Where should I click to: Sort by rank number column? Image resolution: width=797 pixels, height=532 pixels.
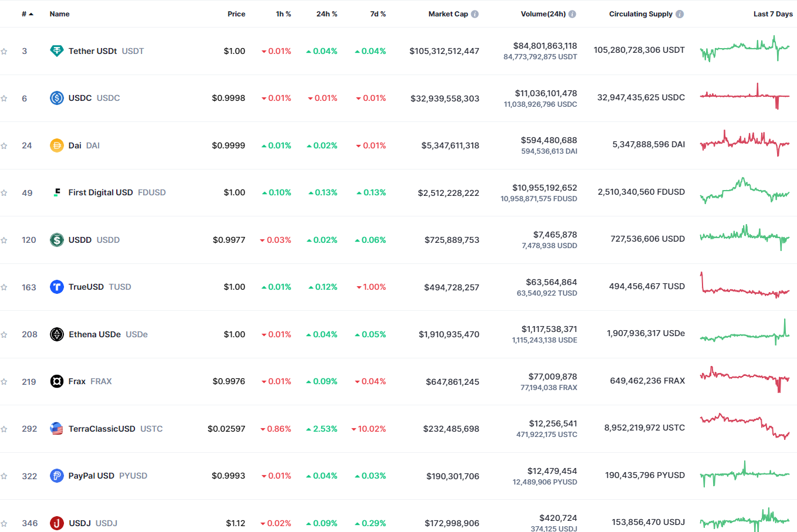[x=27, y=14]
